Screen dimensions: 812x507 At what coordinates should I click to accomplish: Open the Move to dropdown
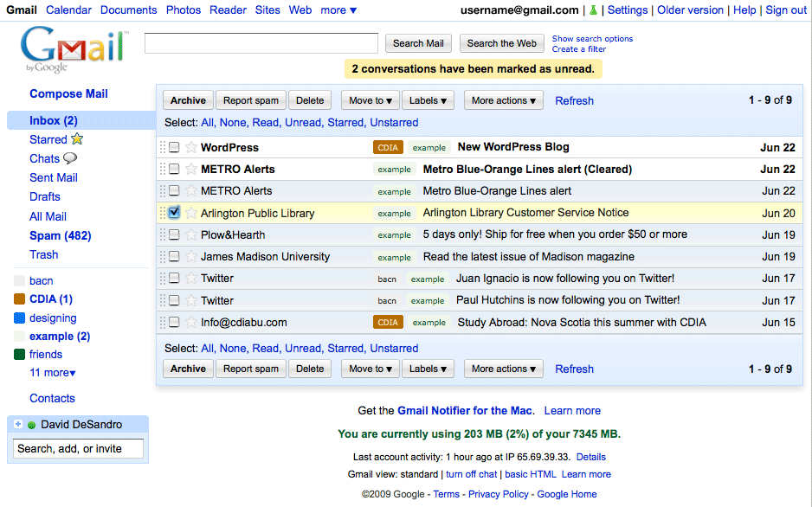[370, 99]
